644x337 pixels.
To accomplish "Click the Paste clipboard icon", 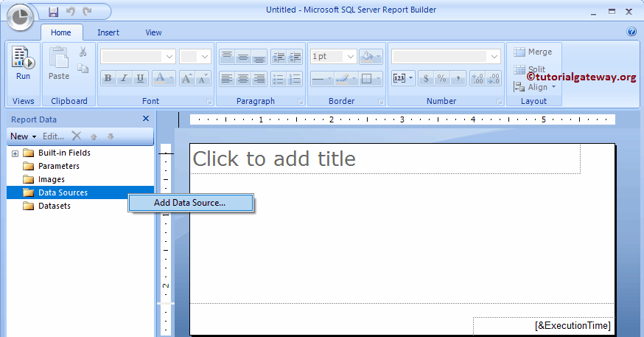I will tap(59, 63).
